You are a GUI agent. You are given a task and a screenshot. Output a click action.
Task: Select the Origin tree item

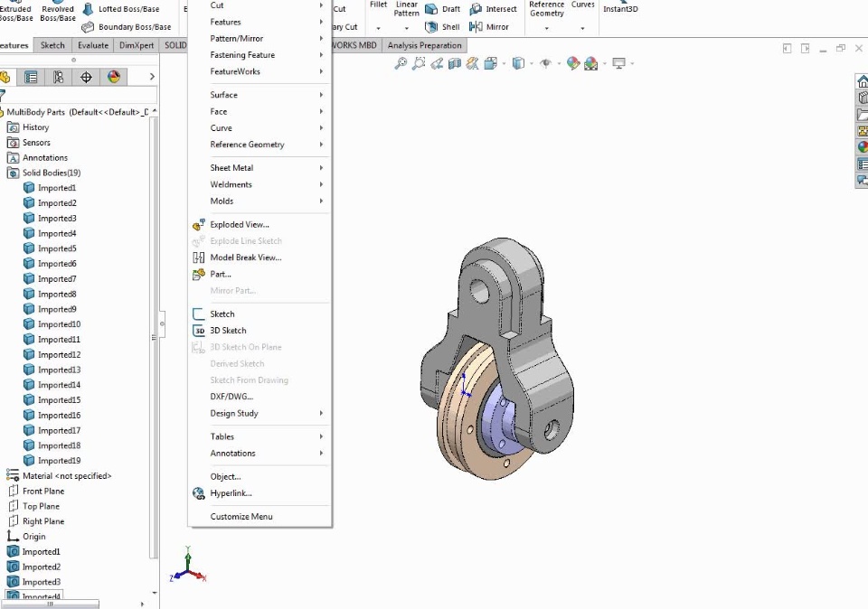pos(26,537)
